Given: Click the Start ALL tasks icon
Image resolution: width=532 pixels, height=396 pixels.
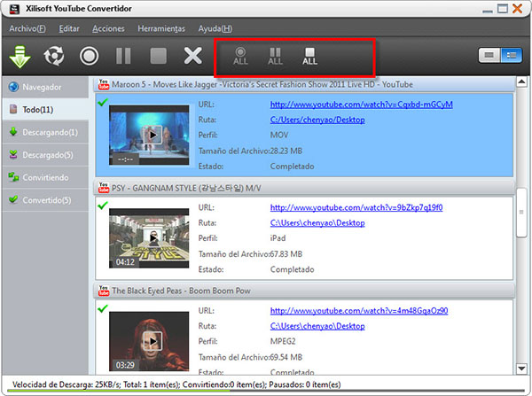Looking at the screenshot, I should [x=240, y=57].
